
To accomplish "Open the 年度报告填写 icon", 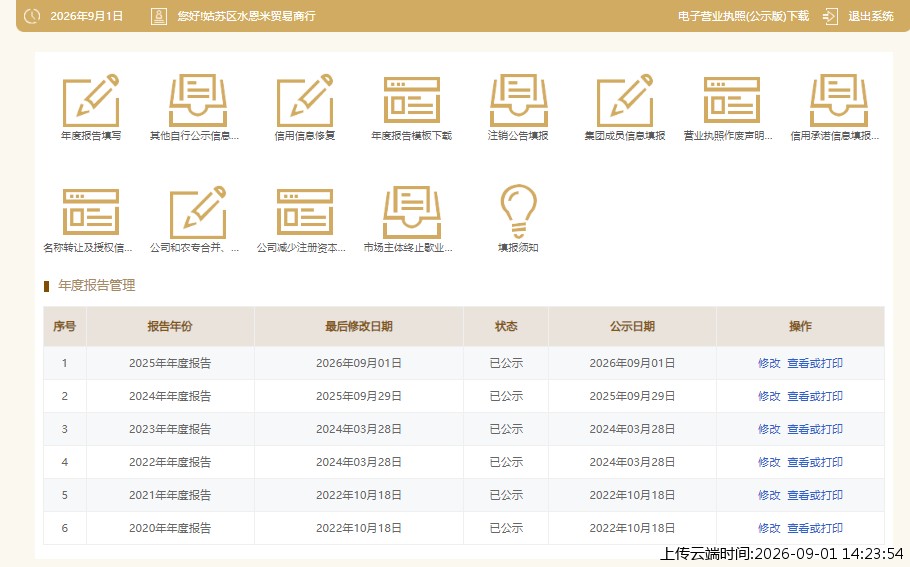I will (91, 100).
